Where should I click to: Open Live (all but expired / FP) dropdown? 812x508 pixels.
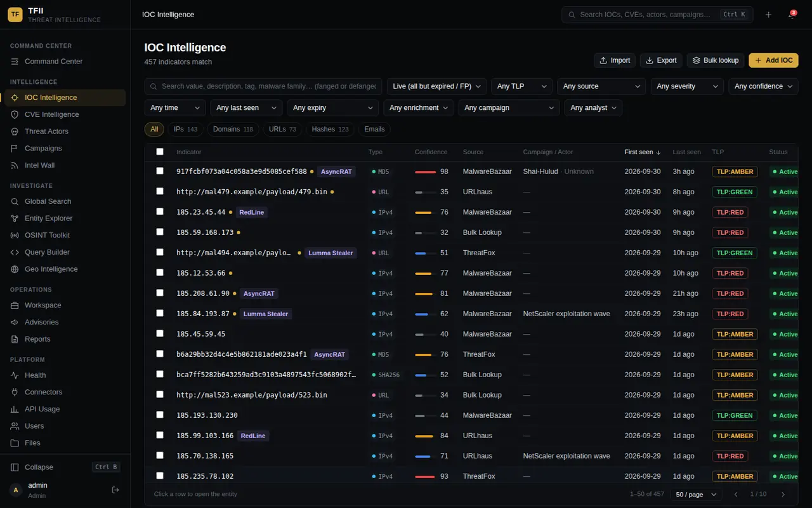pyautogui.click(x=436, y=86)
